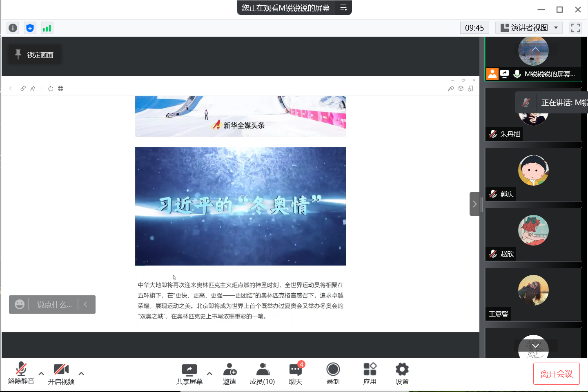Click the 共享屏幕 share screen button
The width and height of the screenshot is (588, 392).
189,374
